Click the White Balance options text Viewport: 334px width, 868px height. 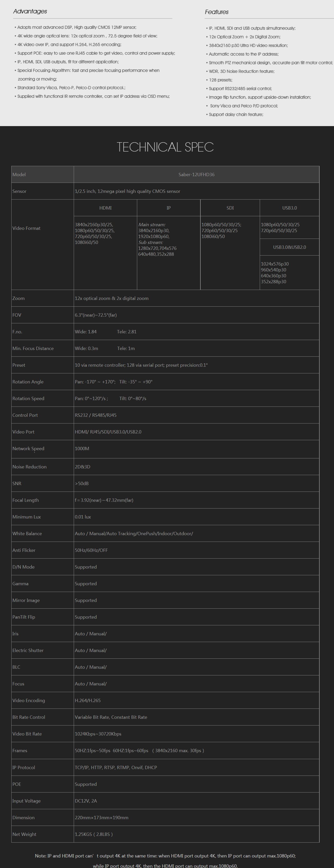coord(134,534)
